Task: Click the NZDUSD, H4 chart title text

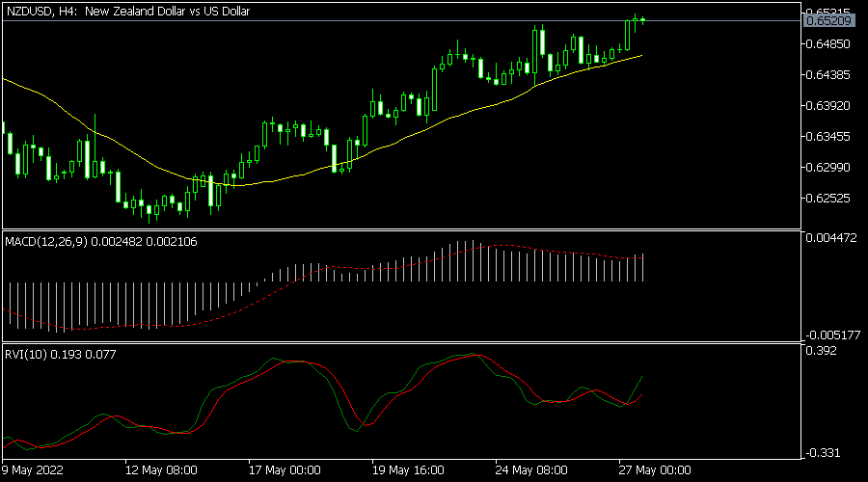Action: [128, 11]
